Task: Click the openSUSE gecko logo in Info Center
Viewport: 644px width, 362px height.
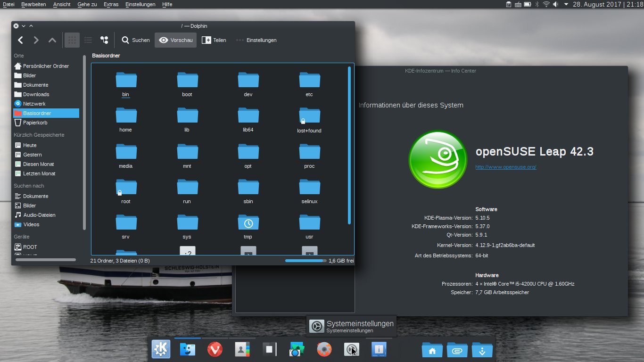Action: [438, 159]
